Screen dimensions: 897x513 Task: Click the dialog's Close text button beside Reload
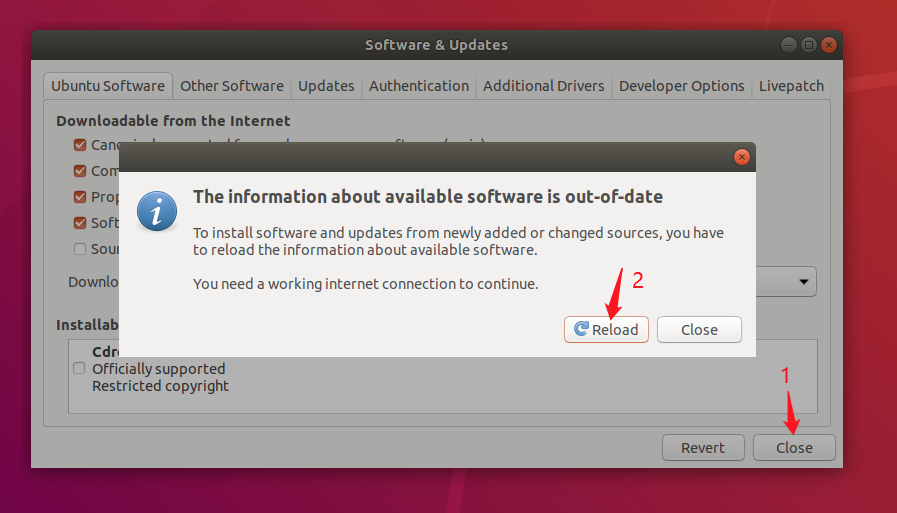[x=699, y=329]
